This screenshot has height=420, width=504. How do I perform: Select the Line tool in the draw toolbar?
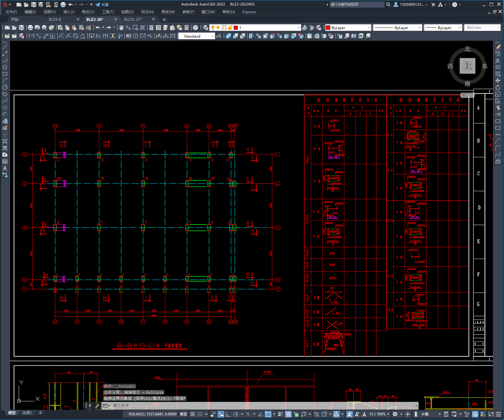[x=5, y=47]
